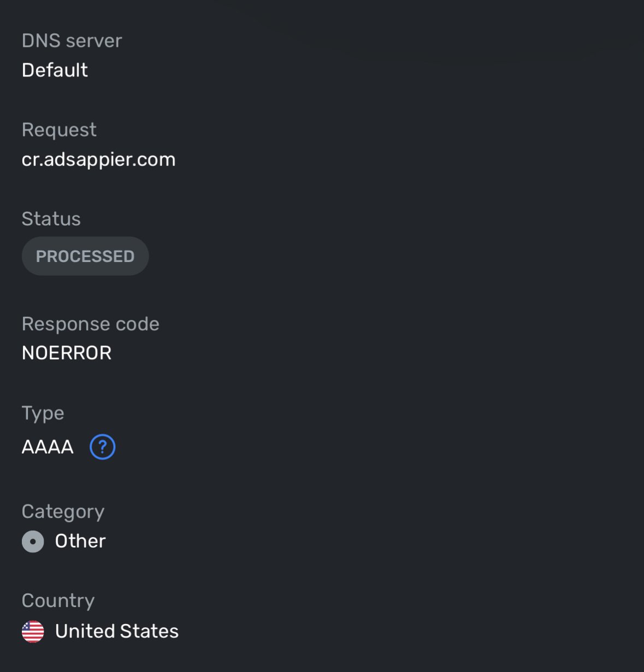
Task: Click the PROCESSED status badge
Action: click(85, 255)
